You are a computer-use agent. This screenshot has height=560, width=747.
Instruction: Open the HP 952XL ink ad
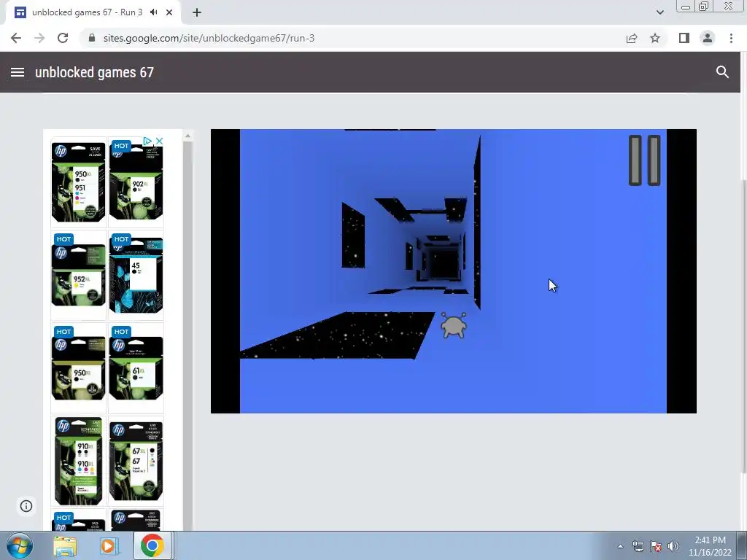click(79, 275)
